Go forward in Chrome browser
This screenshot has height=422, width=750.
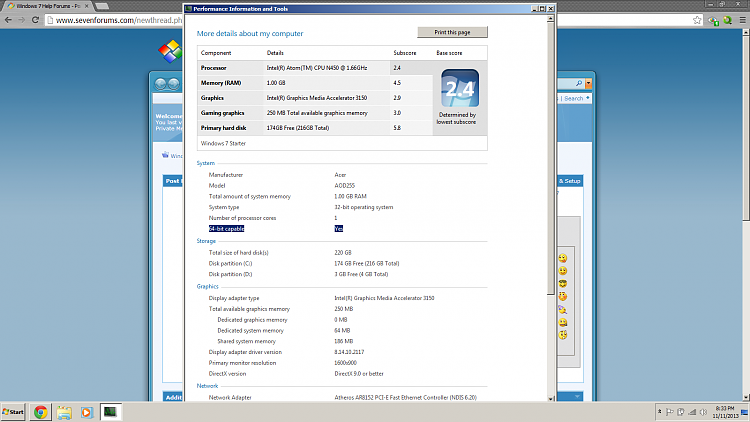pos(22,20)
